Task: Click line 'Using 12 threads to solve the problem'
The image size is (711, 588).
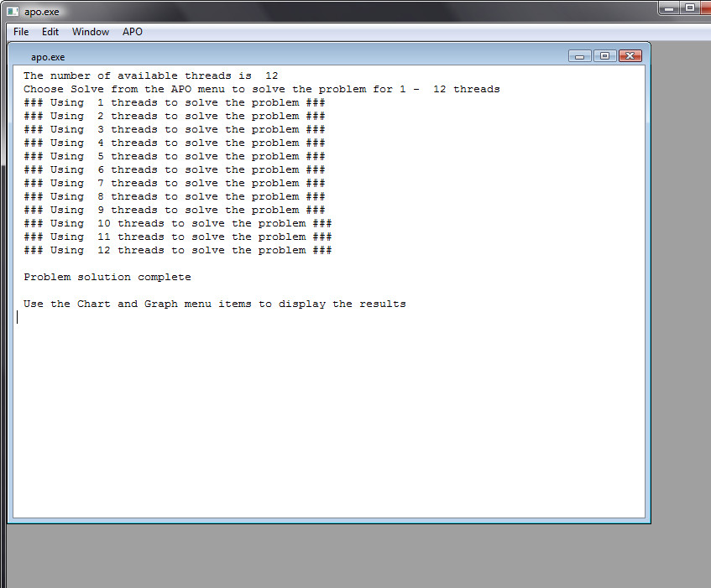Action: [178, 250]
